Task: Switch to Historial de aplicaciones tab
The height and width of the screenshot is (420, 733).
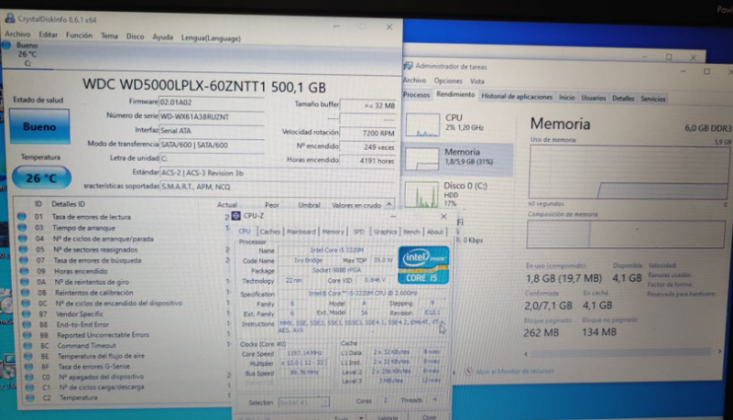Action: (x=517, y=96)
